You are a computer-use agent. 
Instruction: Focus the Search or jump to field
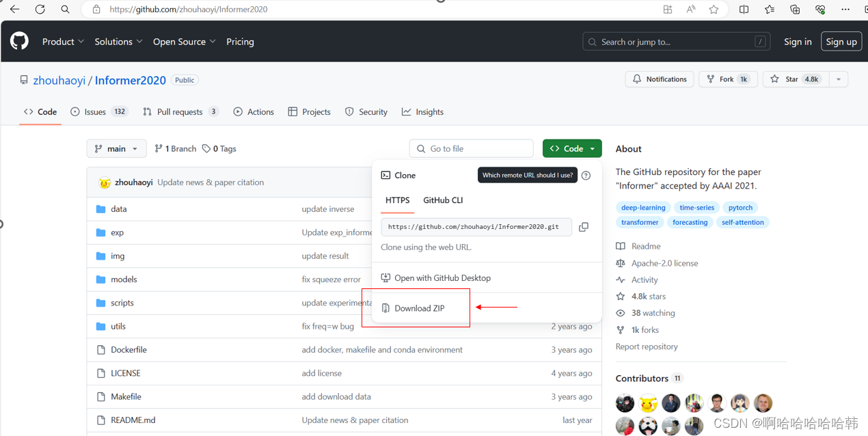coord(677,42)
